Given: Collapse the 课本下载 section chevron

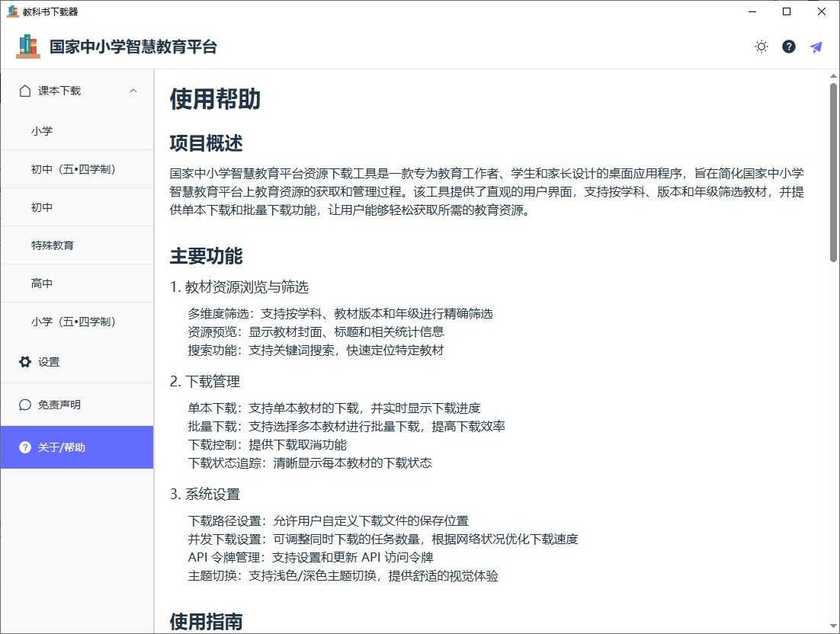Looking at the screenshot, I should click(x=133, y=90).
